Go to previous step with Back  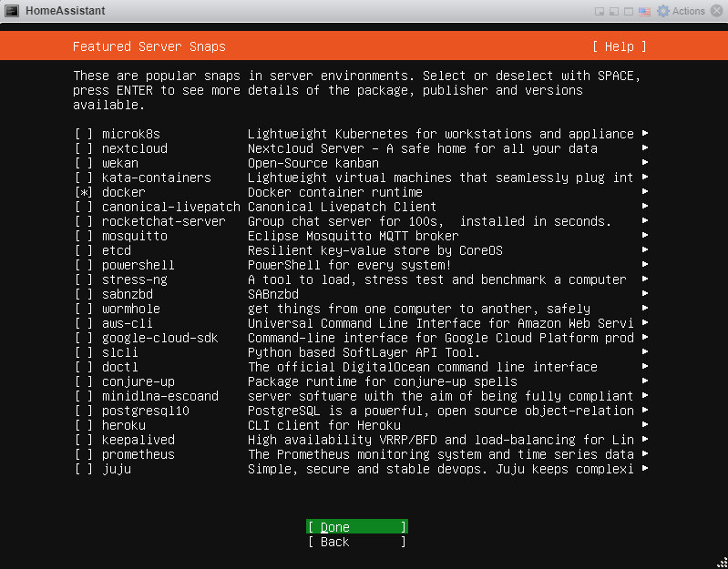coord(357,542)
